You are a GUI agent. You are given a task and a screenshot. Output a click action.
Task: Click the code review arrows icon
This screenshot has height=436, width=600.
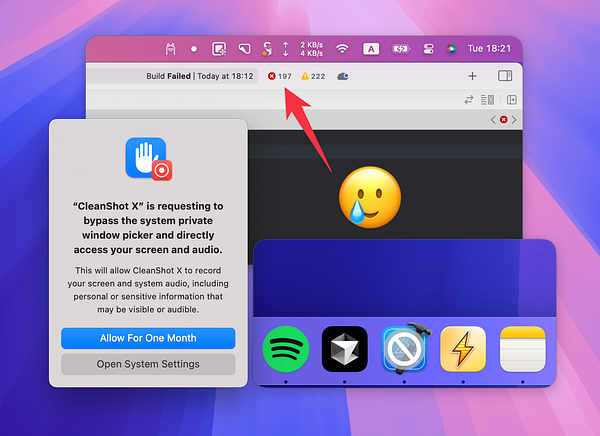[x=469, y=100]
